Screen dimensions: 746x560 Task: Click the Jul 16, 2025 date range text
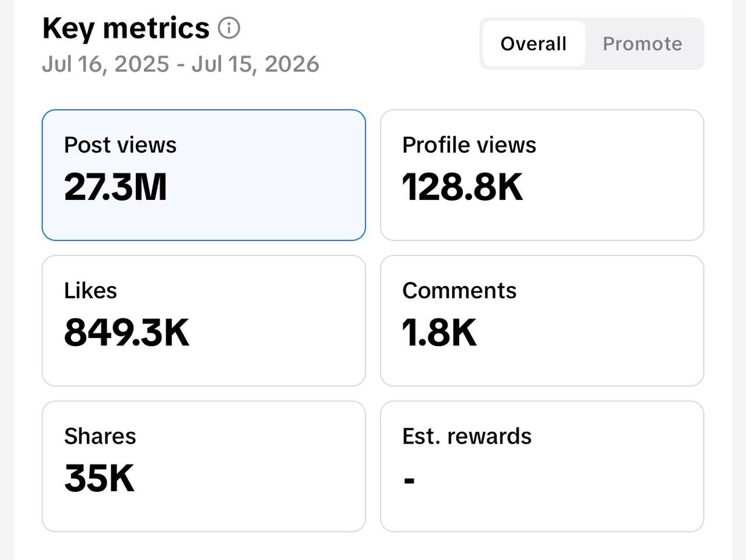point(181,64)
